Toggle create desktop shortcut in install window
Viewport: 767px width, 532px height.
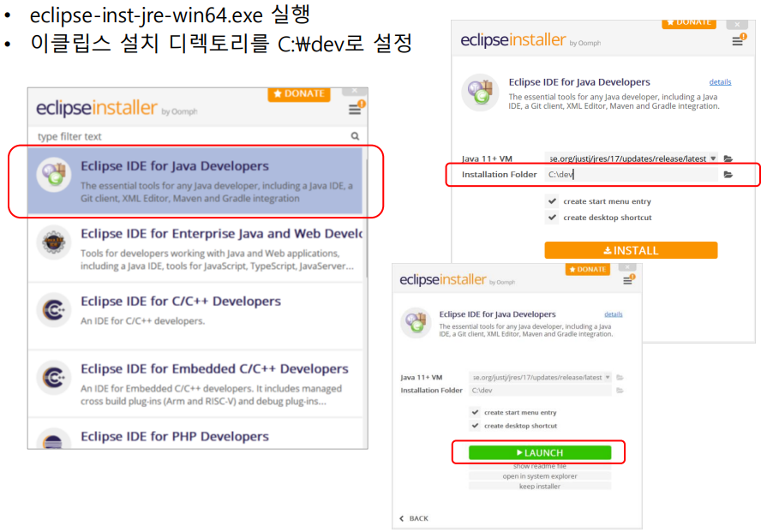(552, 217)
